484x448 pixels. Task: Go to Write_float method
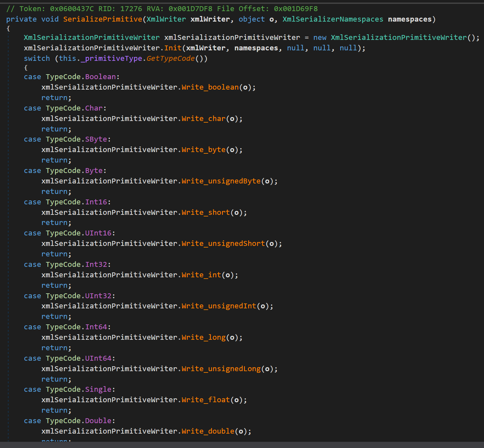click(206, 400)
